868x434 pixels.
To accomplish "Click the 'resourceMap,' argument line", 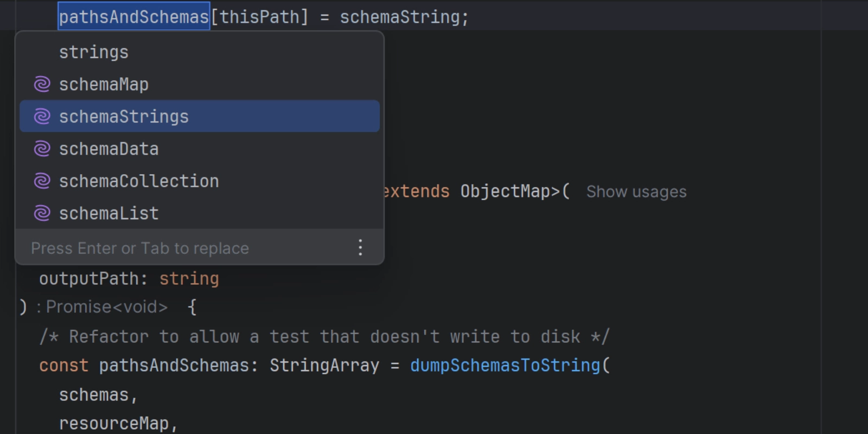I will [x=118, y=423].
